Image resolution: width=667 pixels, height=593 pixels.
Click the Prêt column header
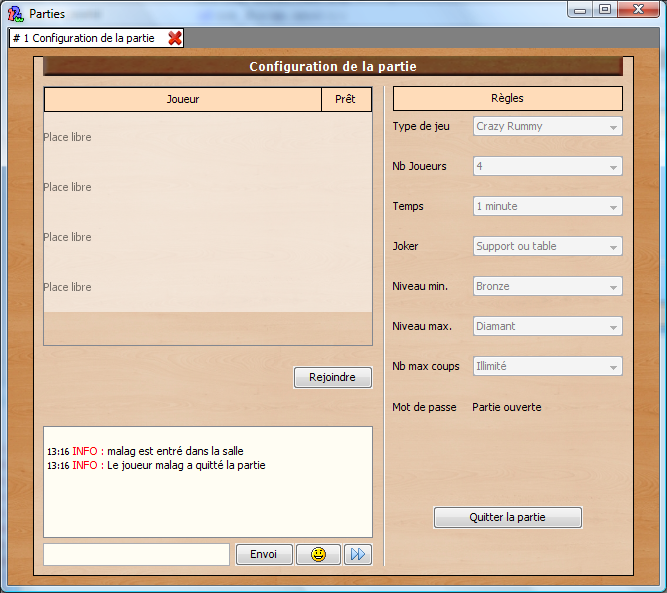click(345, 100)
